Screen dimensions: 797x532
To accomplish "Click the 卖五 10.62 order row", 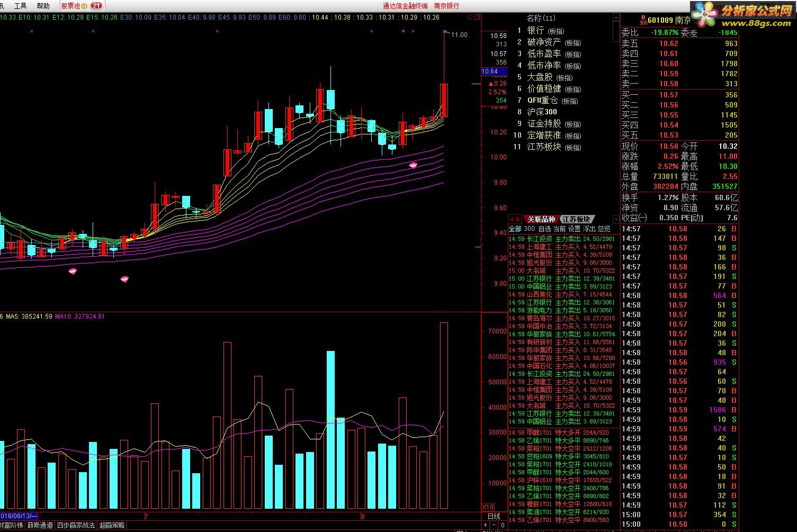I will 679,44.
